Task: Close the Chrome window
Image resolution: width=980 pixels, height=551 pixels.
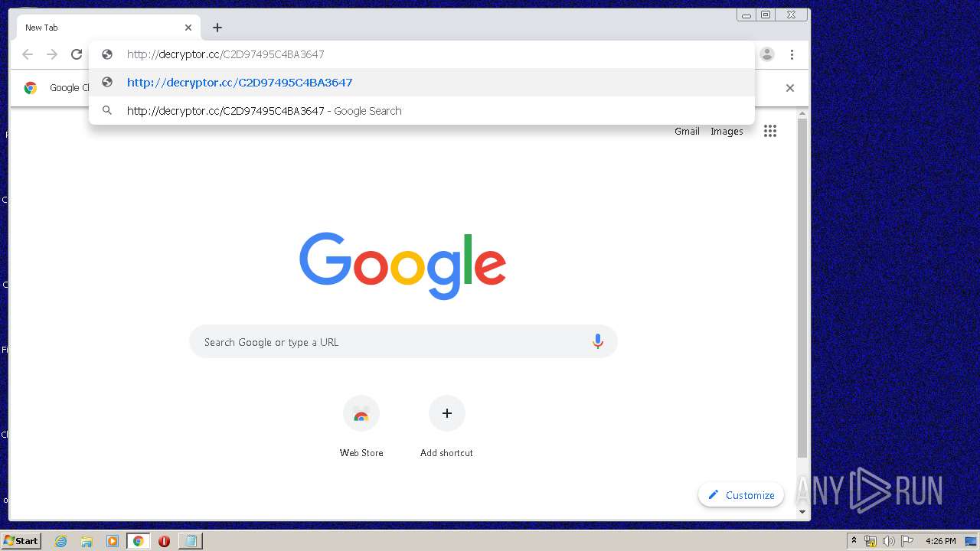Action: tap(791, 15)
